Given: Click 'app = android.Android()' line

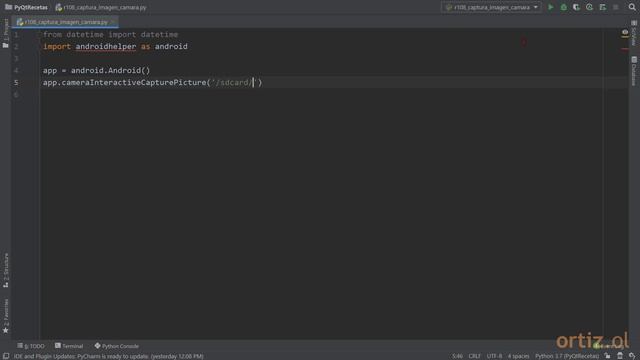Looking at the screenshot, I should (96, 71).
